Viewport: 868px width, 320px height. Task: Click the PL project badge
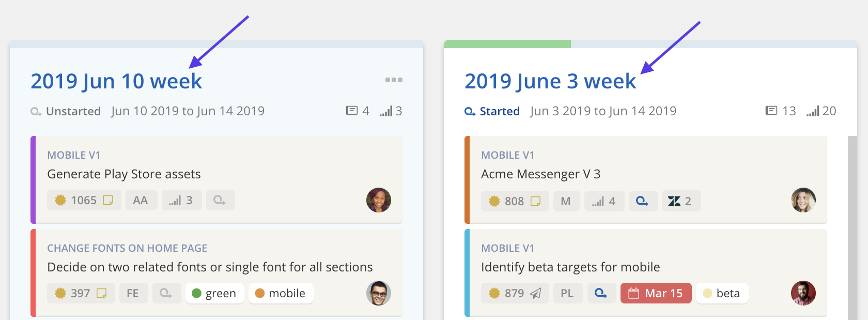click(x=568, y=293)
